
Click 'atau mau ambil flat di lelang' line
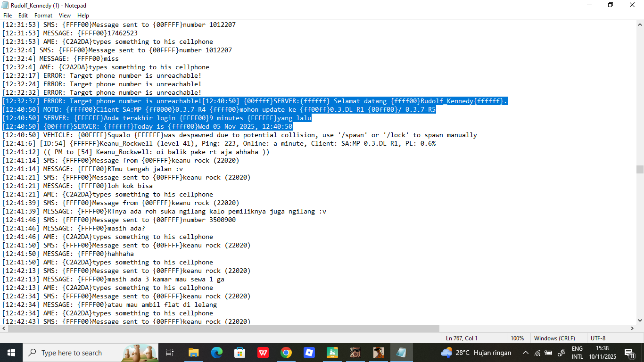[x=109, y=304]
